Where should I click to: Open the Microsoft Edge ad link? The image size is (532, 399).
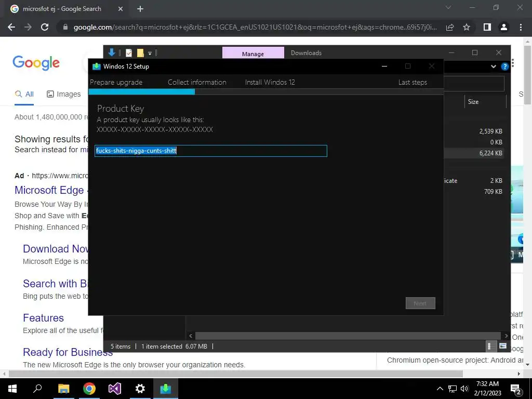(50, 190)
